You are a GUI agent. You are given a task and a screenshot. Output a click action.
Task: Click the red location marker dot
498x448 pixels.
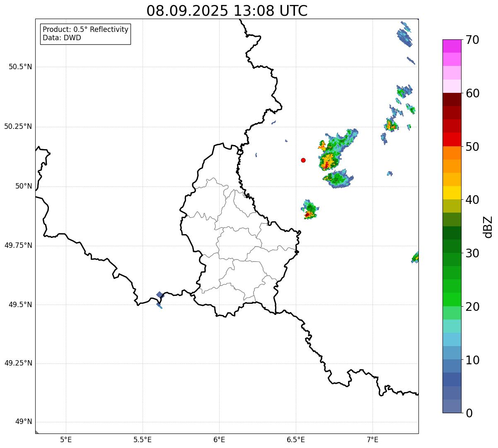coord(303,160)
